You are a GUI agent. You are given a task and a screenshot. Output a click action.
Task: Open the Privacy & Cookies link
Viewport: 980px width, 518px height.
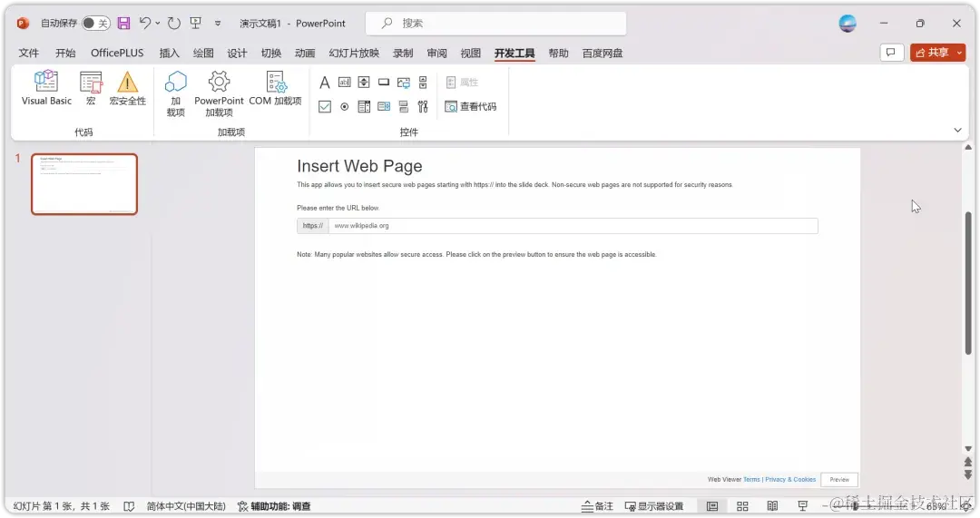pos(790,479)
